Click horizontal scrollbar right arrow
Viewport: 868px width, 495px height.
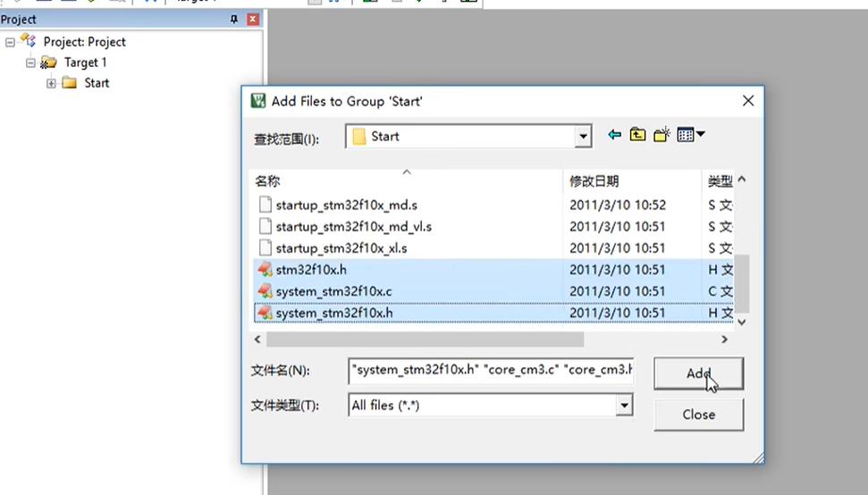724,340
